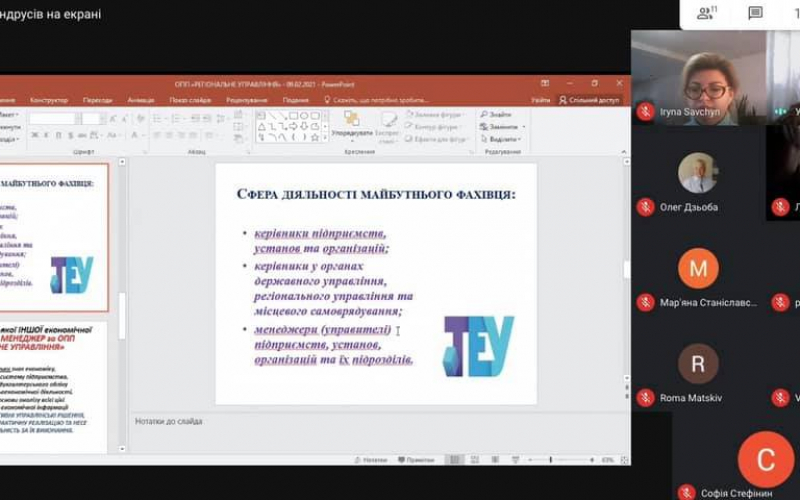Image resolution: width=800 pixels, height=500 pixels.
Task: Open the font name combo box
Action: [55, 118]
